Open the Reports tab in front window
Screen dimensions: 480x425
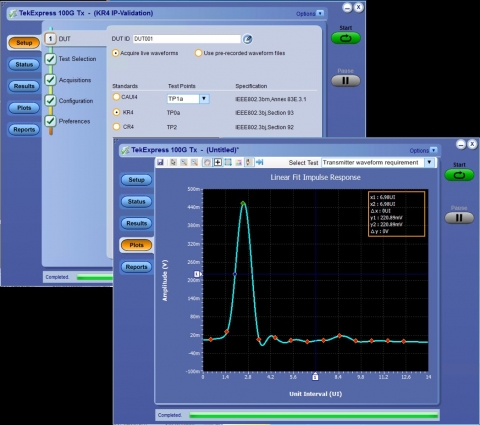137,267
